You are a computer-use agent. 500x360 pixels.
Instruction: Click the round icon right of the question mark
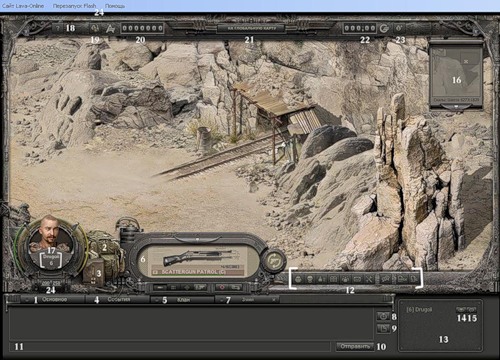(95, 28)
